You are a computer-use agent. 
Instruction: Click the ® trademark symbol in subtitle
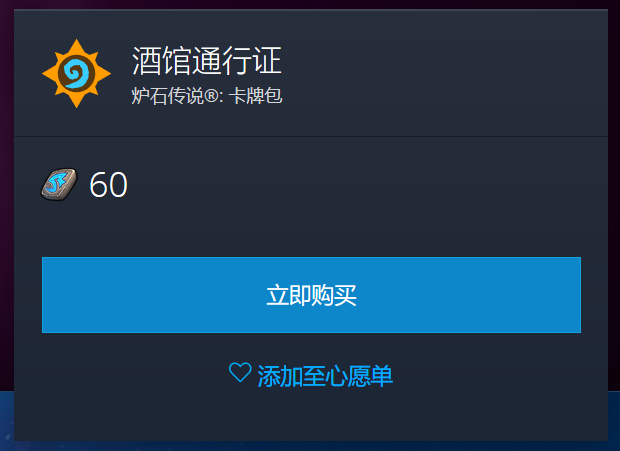(x=210, y=96)
